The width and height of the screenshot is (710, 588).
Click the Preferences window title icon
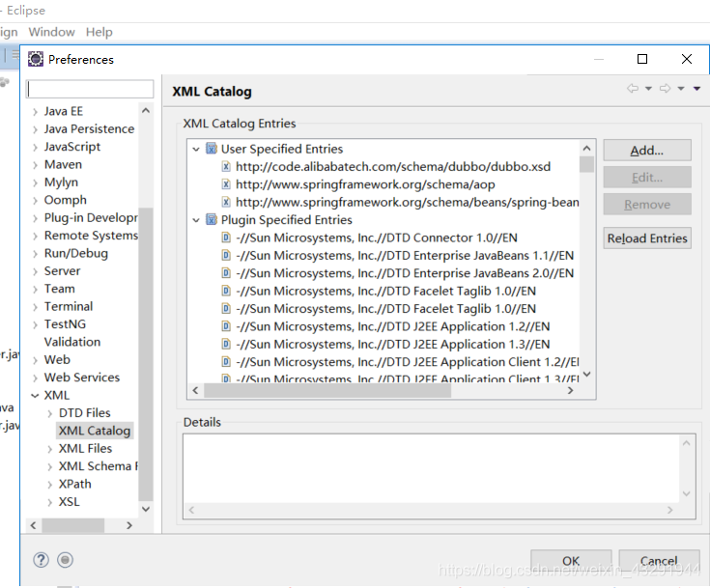pyautogui.click(x=36, y=59)
